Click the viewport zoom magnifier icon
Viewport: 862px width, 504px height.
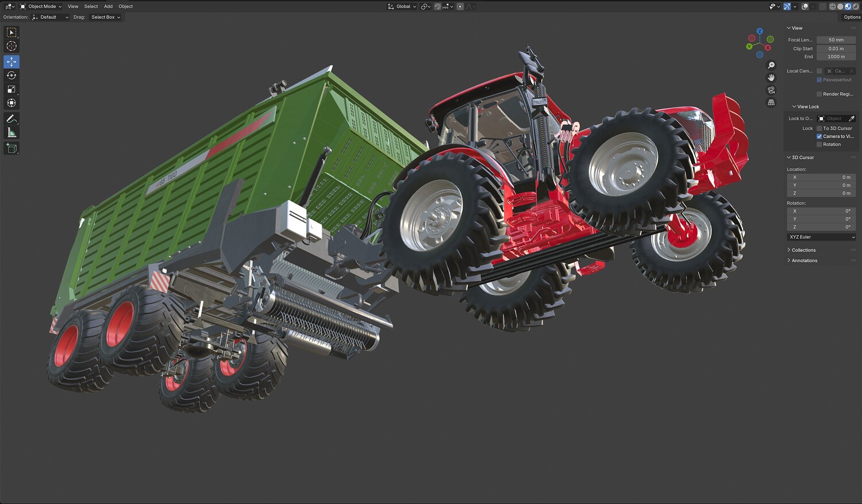point(771,65)
